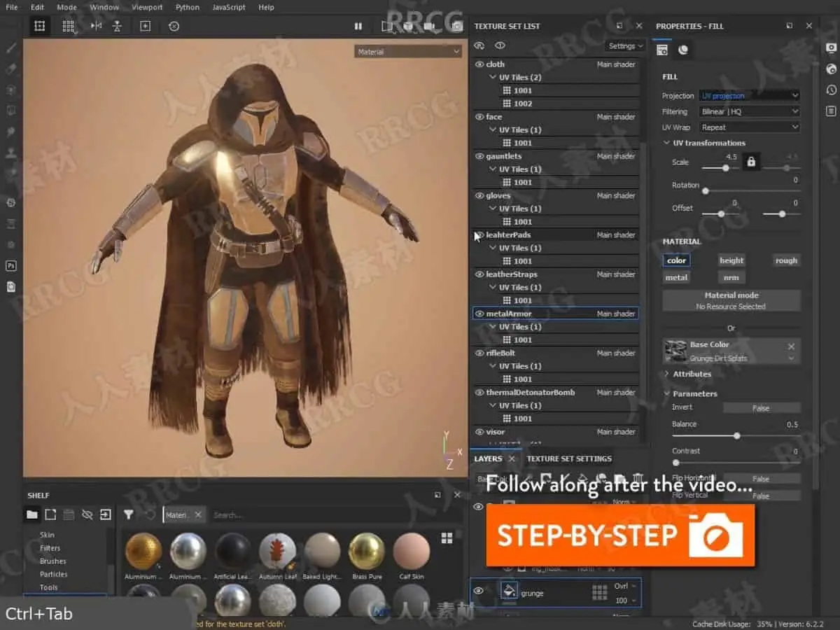
Task: Toggle visibility of metalArmor texture set
Action: 479,314
